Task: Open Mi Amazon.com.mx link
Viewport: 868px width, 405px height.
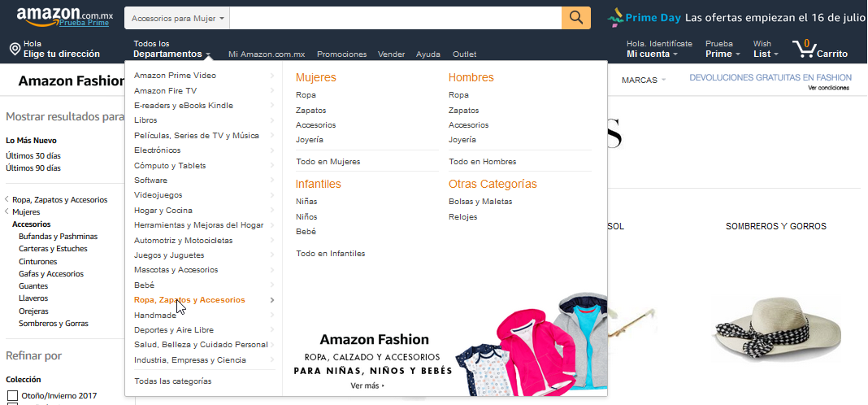Action: pyautogui.click(x=267, y=54)
